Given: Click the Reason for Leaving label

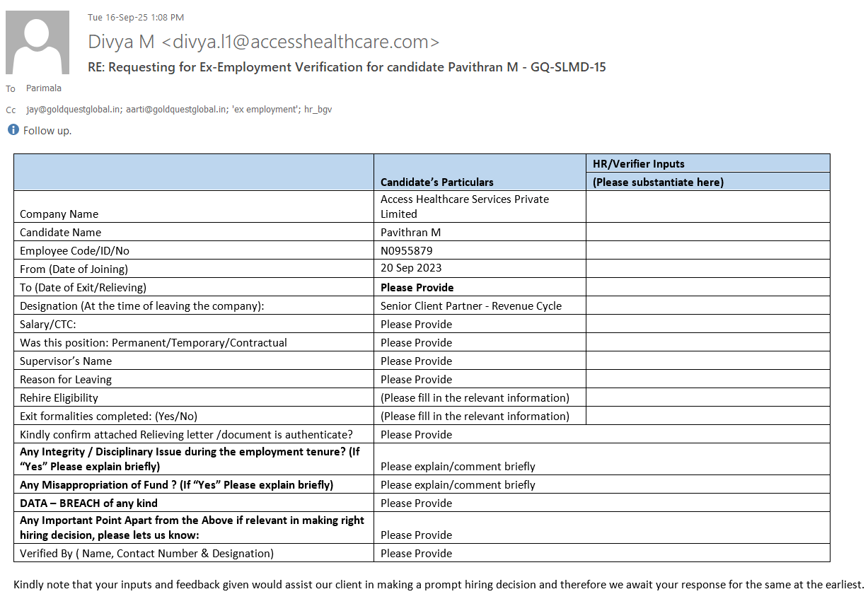Looking at the screenshot, I should [x=66, y=379].
